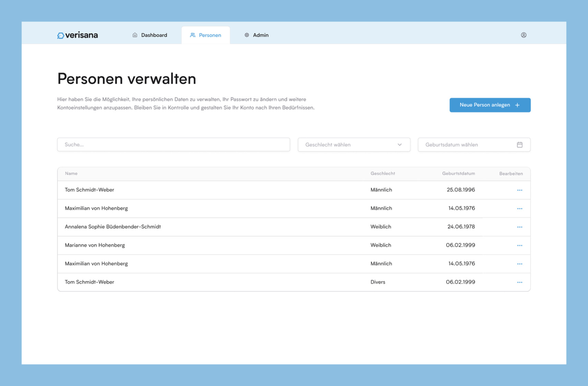Switch to the Dashboard tab
Image resolution: width=588 pixels, height=386 pixels.
[154, 35]
